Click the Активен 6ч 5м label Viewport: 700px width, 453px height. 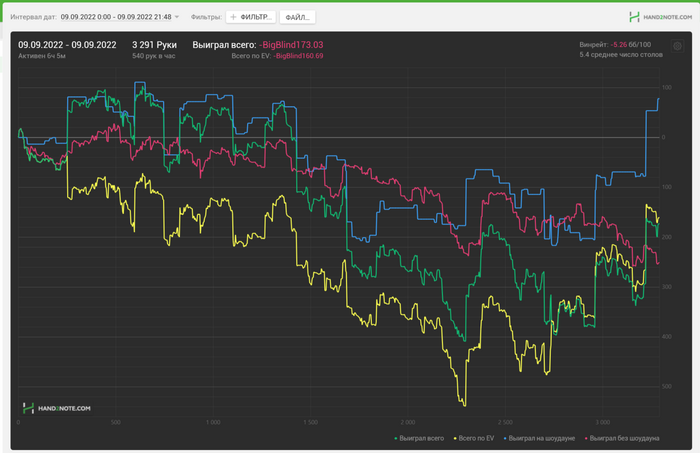42,56
